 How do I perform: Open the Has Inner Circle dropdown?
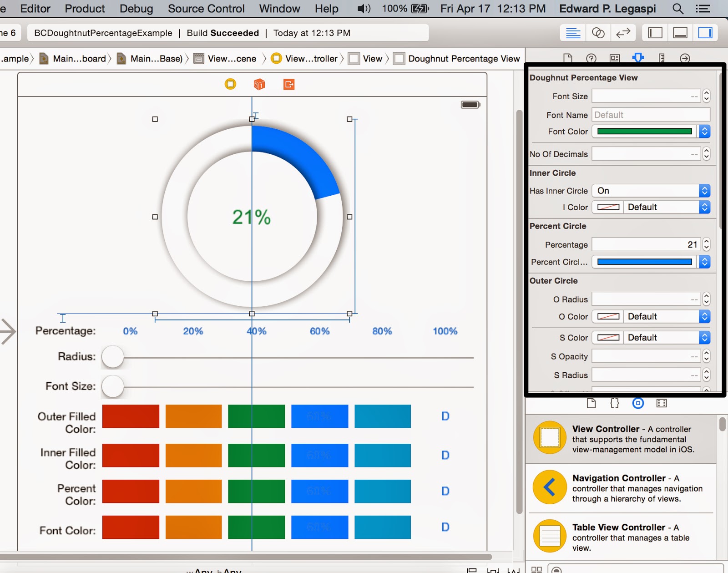(x=651, y=191)
